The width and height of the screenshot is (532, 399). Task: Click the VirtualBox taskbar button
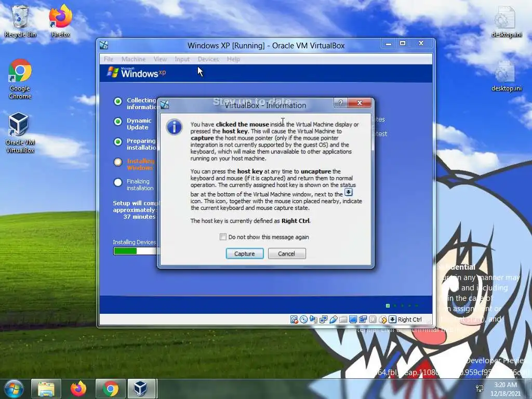click(141, 389)
